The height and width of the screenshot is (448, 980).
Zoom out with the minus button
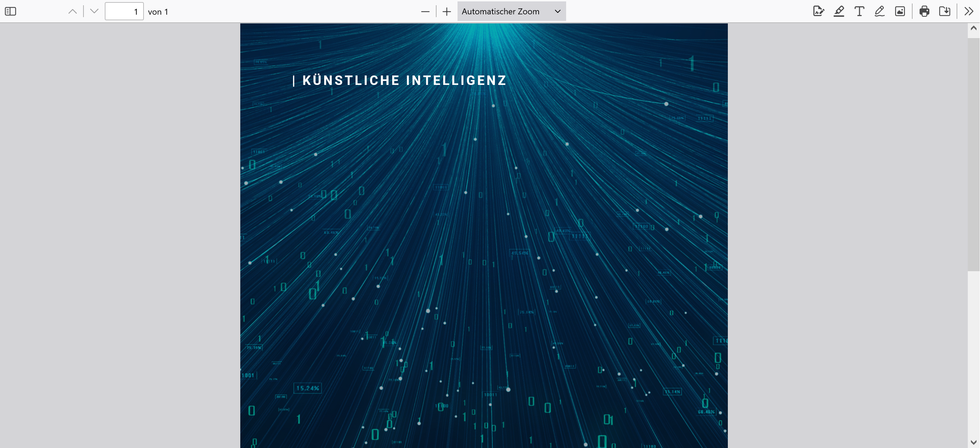pos(425,12)
